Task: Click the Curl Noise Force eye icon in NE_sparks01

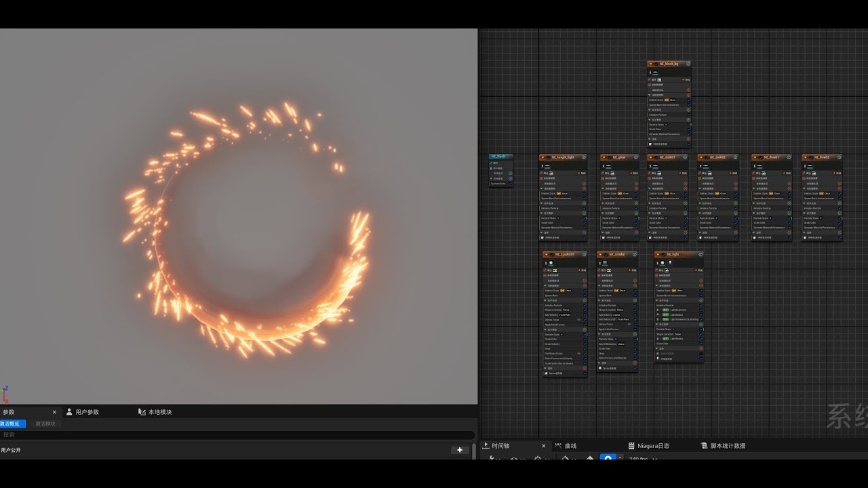Action: pos(578,354)
